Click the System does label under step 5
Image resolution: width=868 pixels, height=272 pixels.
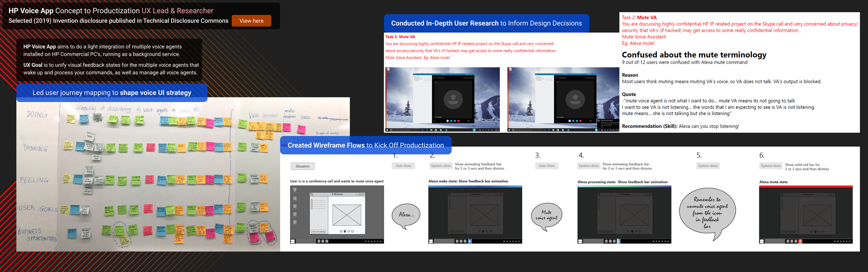coord(708,166)
